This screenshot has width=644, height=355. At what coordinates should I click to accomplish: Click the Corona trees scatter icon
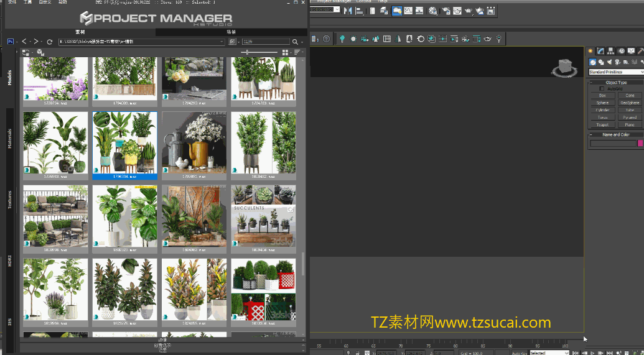tap(376, 39)
